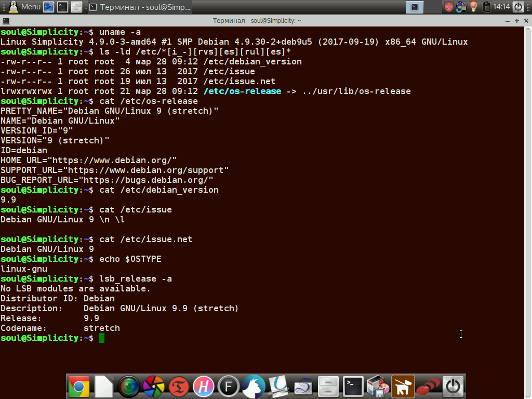Image resolution: width=532 pixels, height=399 pixels.
Task: Open the file cabinet icon in dock
Action: point(328,387)
